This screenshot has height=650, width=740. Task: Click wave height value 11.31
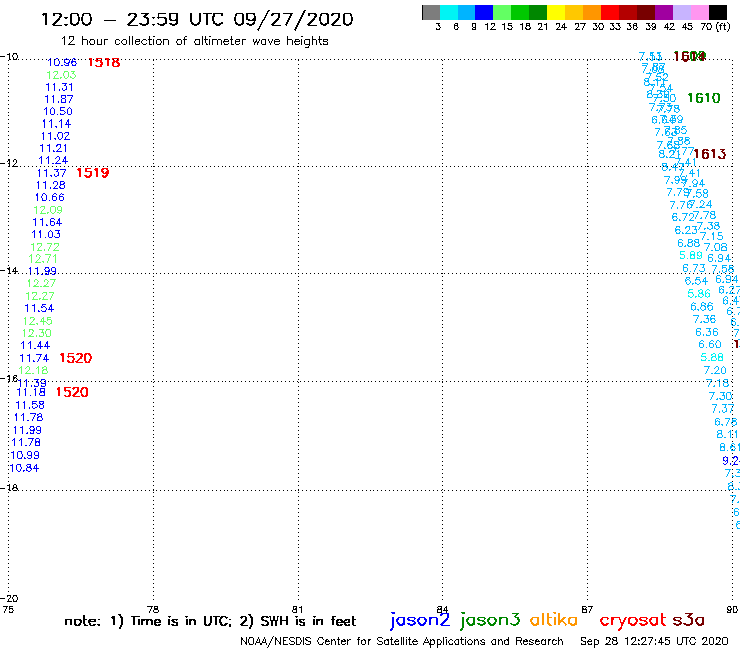[x=59, y=87]
